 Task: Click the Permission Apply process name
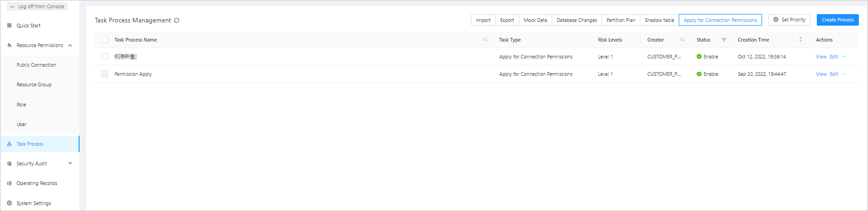click(133, 74)
